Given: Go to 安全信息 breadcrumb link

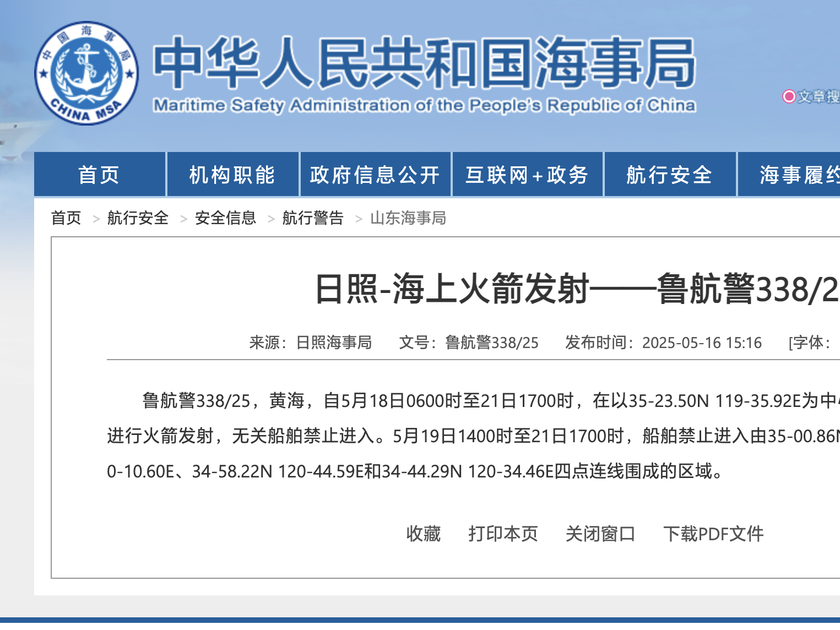Looking at the screenshot, I should [x=225, y=218].
